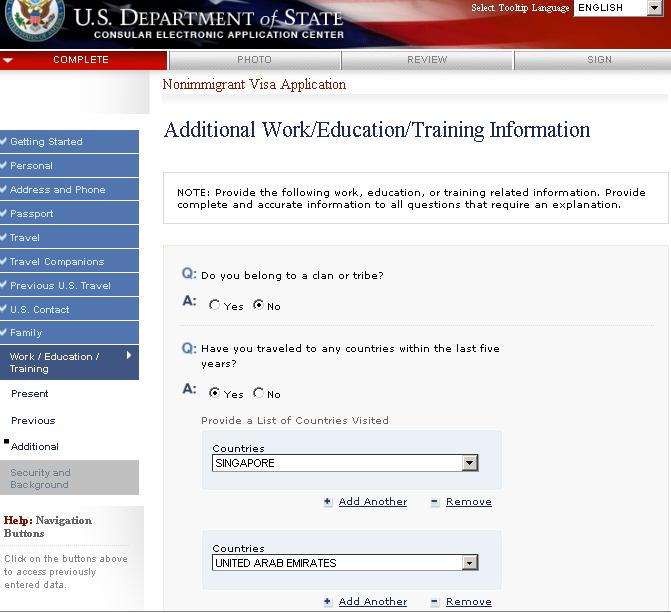
Task: Choose No for traveled countries question
Action: 259,394
